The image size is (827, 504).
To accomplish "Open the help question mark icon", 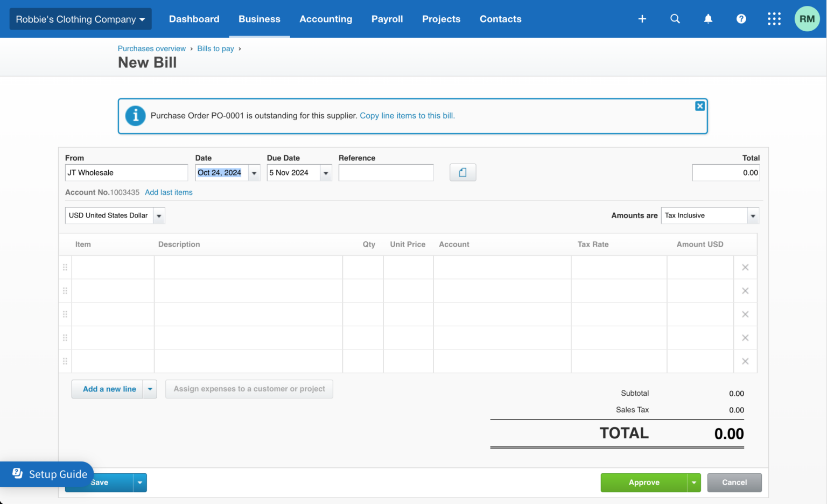I will (741, 18).
